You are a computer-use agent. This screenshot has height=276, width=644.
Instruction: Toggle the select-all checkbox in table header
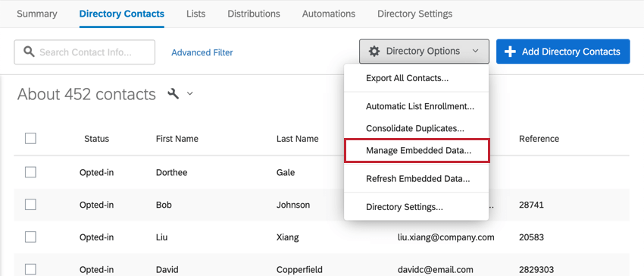click(30, 139)
